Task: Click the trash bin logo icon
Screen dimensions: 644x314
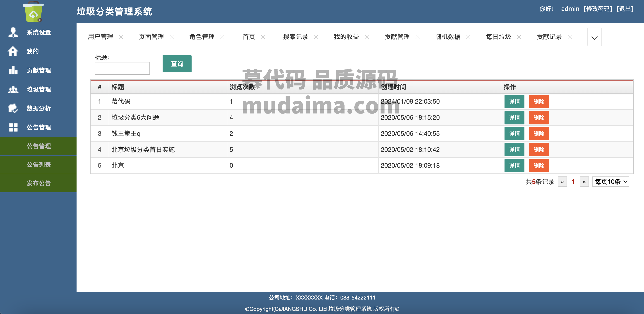Action: pos(34,12)
